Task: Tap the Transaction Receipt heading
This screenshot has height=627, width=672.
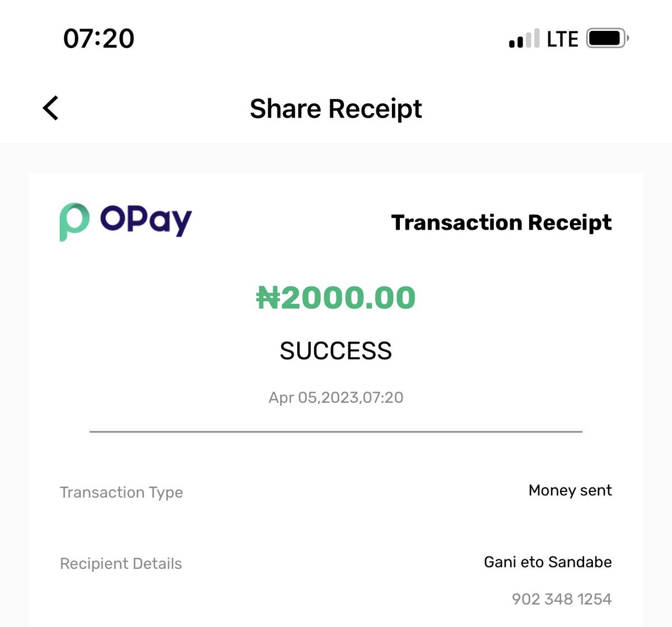Action: point(501,222)
